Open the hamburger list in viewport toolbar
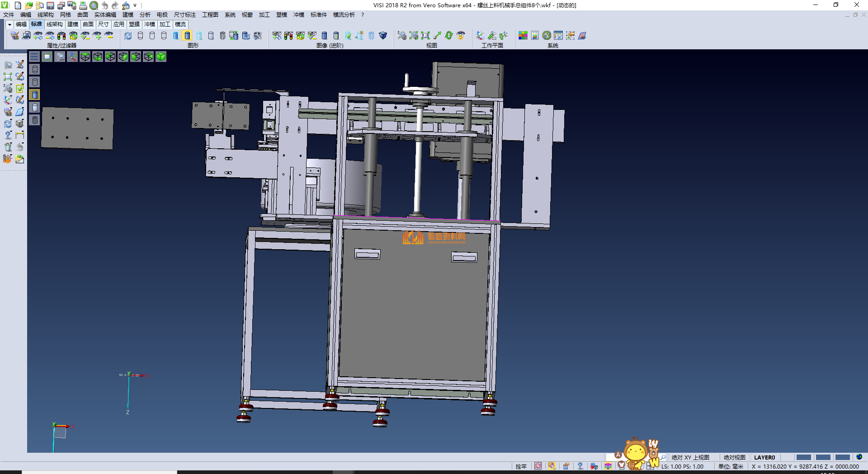This screenshot has height=474, width=868. [x=34, y=57]
